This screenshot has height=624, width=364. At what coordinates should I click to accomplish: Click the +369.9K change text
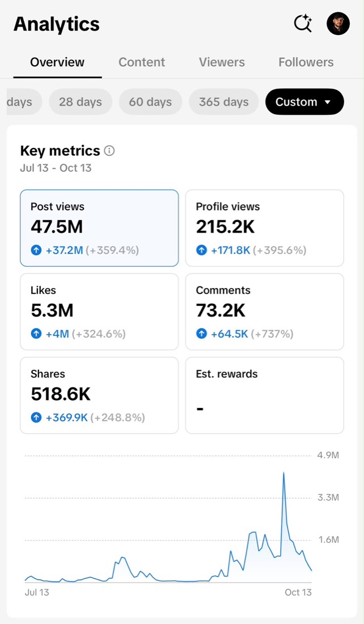[66, 418]
